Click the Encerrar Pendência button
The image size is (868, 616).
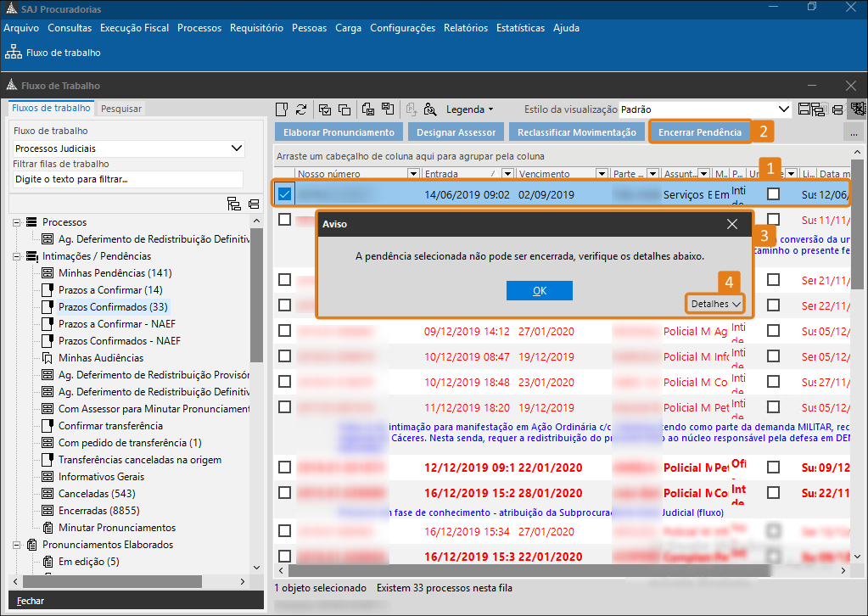point(700,132)
